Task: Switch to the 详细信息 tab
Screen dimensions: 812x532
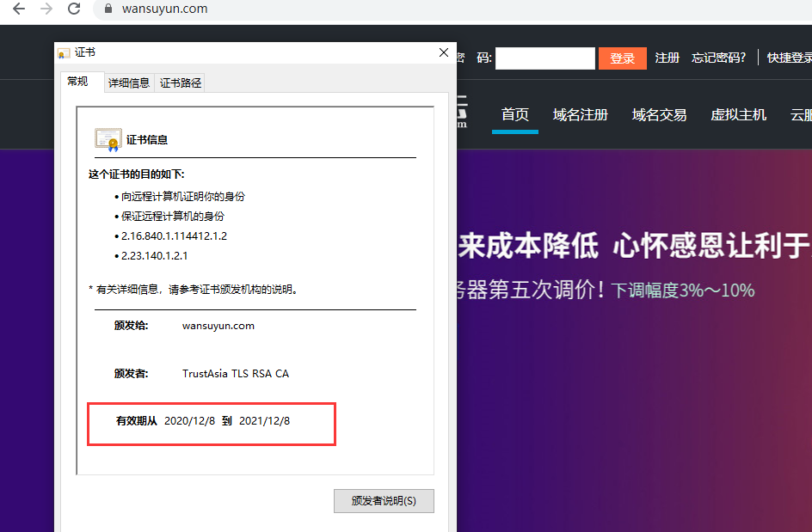Action: point(128,83)
